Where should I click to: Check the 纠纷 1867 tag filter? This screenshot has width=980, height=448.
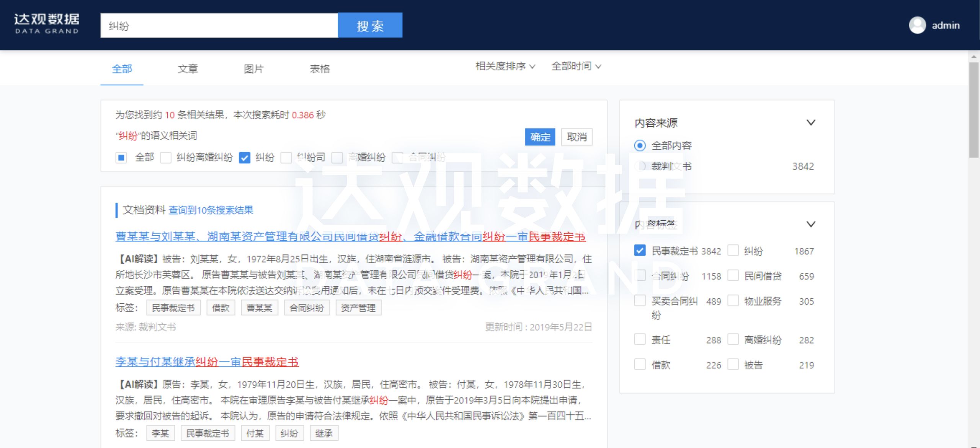[x=733, y=251]
